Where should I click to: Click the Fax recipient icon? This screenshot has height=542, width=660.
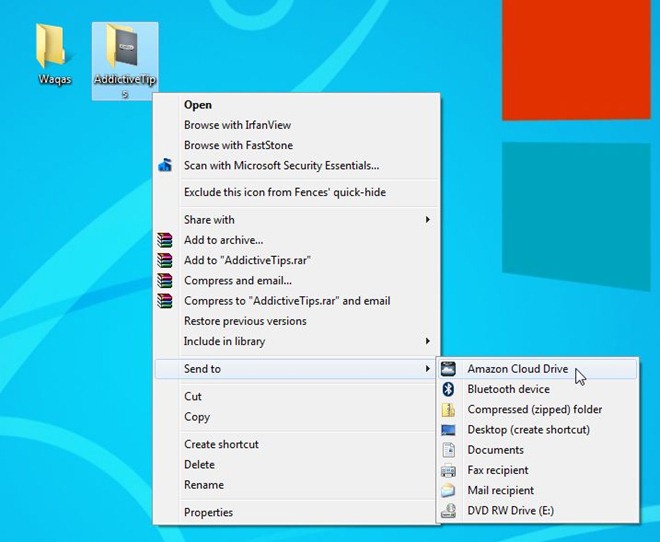coord(448,470)
